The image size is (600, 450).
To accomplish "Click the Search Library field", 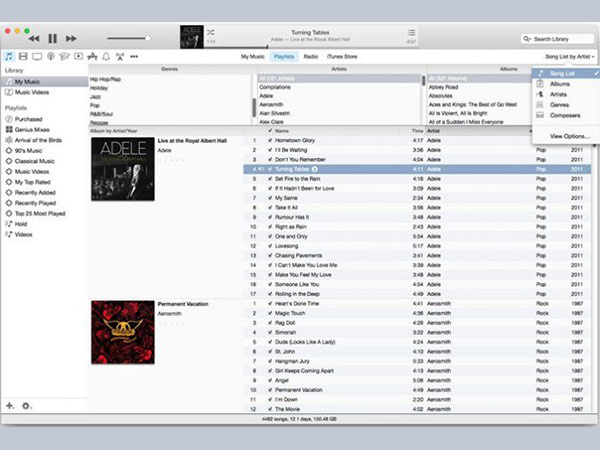I will (557, 39).
